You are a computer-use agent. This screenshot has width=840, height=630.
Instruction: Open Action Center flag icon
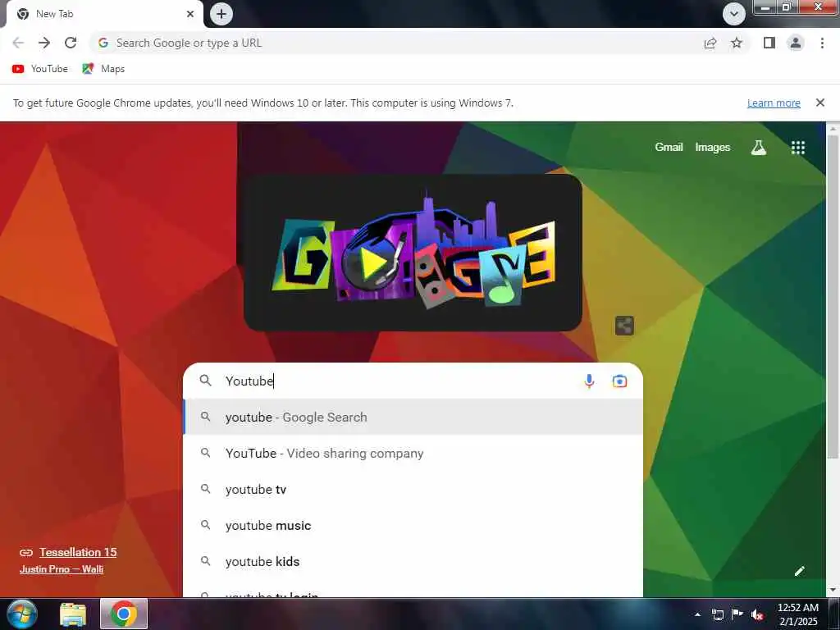click(x=737, y=614)
